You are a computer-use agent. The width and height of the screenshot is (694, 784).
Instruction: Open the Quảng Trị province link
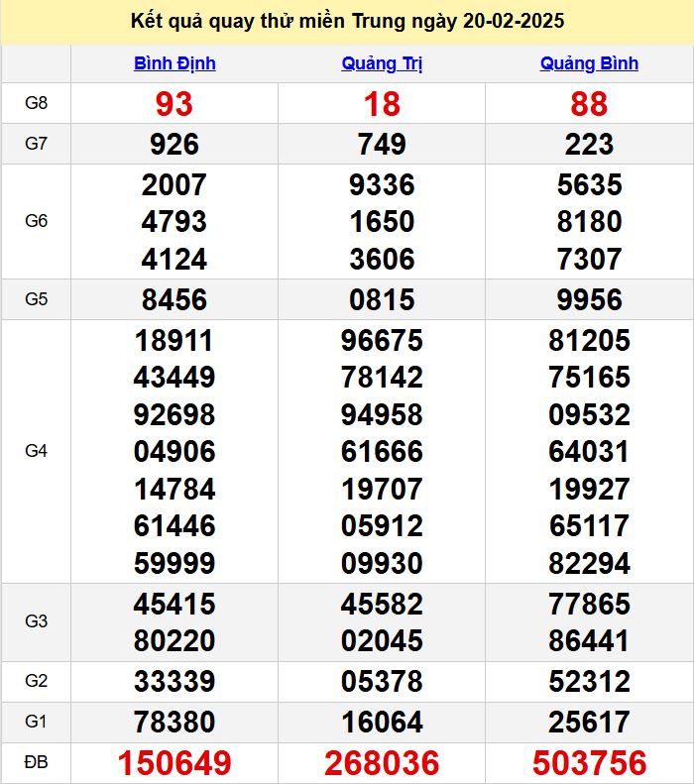[x=382, y=63]
